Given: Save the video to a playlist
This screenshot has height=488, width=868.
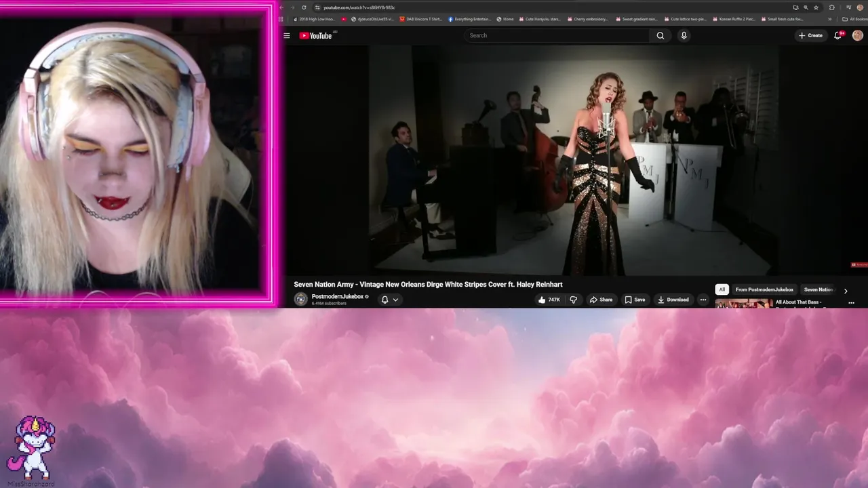Looking at the screenshot, I should click(x=635, y=300).
